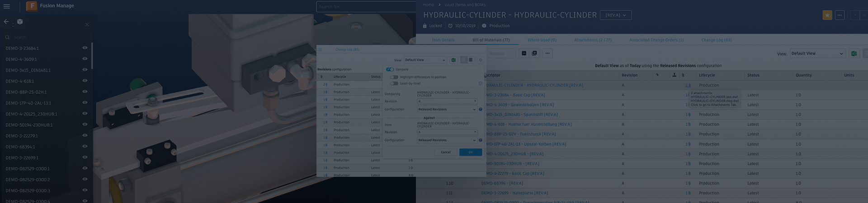Image resolution: width=868 pixels, height=203 pixels.
Task: Open the [REV:A] revision dropdown in the title
Action: 615,15
